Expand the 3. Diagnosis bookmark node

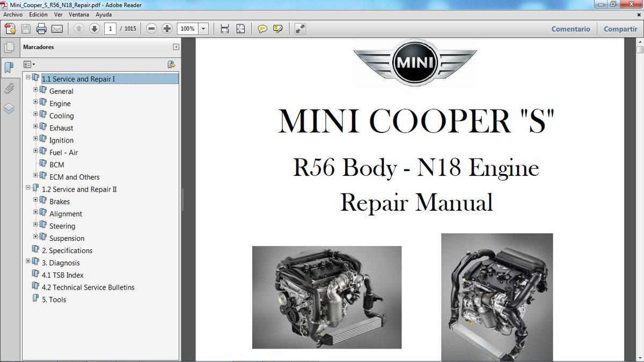(28, 261)
